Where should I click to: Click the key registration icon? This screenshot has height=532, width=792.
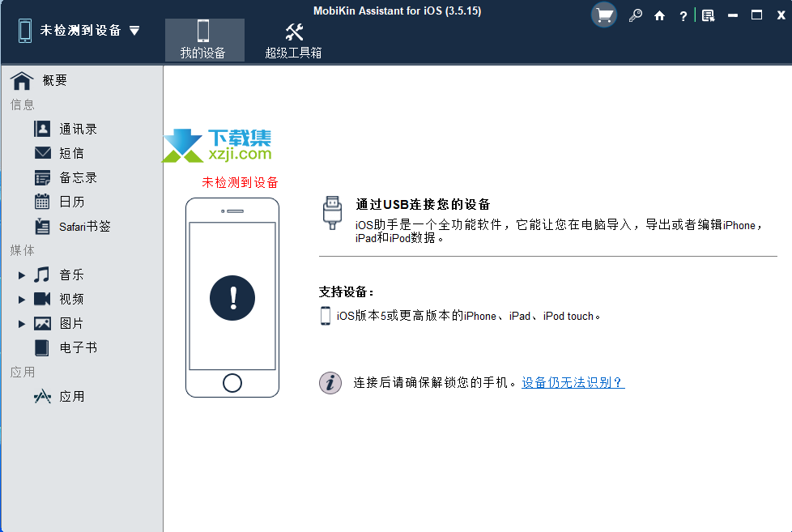pyautogui.click(x=636, y=15)
